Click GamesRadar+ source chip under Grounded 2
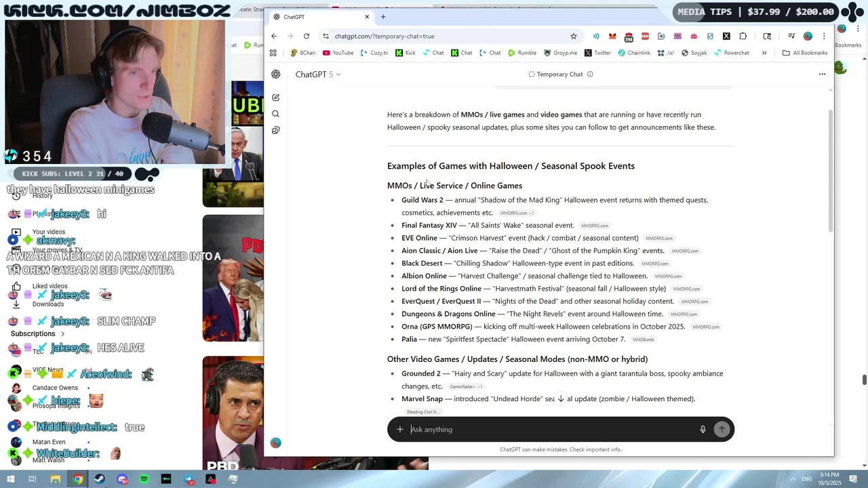This screenshot has width=868, height=488. click(x=466, y=387)
